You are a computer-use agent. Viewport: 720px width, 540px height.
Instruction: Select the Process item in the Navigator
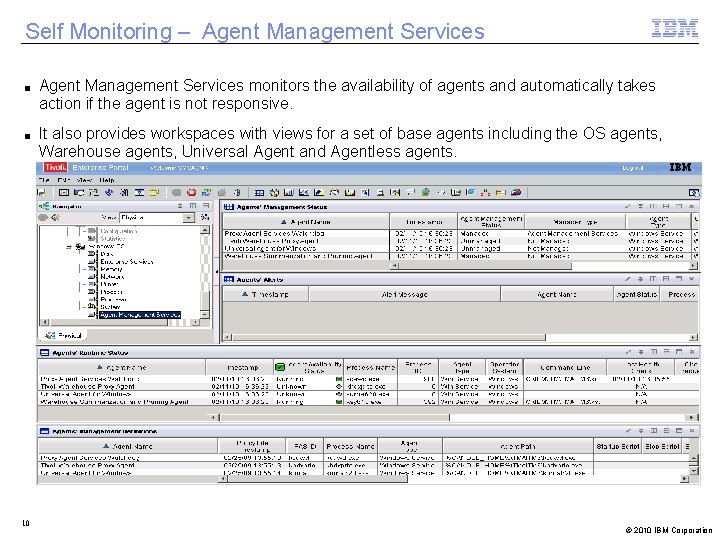[111, 292]
